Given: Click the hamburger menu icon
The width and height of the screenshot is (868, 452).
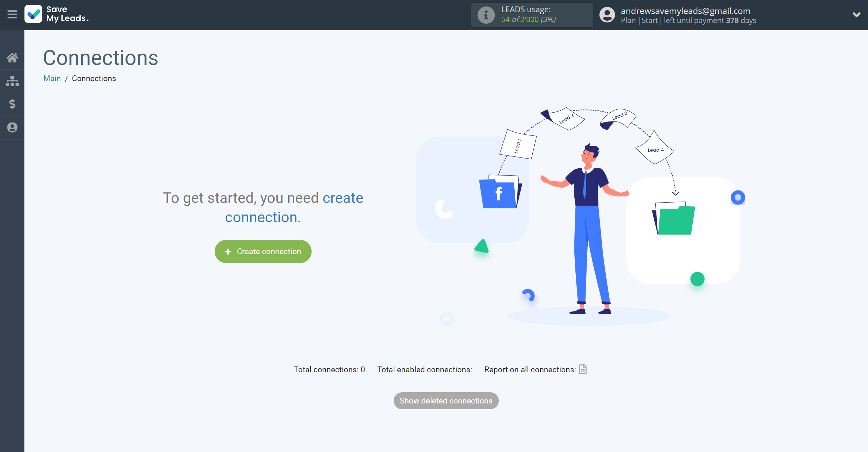Looking at the screenshot, I should pyautogui.click(x=12, y=14).
